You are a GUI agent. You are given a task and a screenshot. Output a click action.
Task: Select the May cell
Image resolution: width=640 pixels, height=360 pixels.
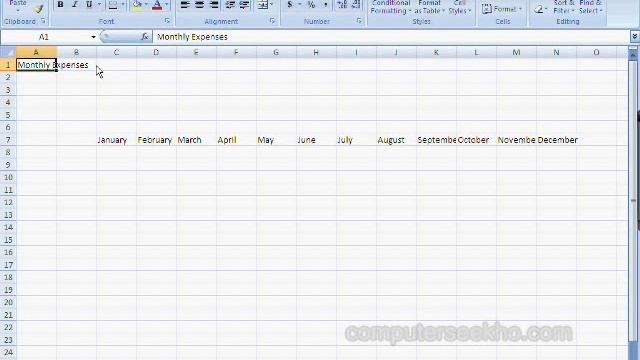276,140
